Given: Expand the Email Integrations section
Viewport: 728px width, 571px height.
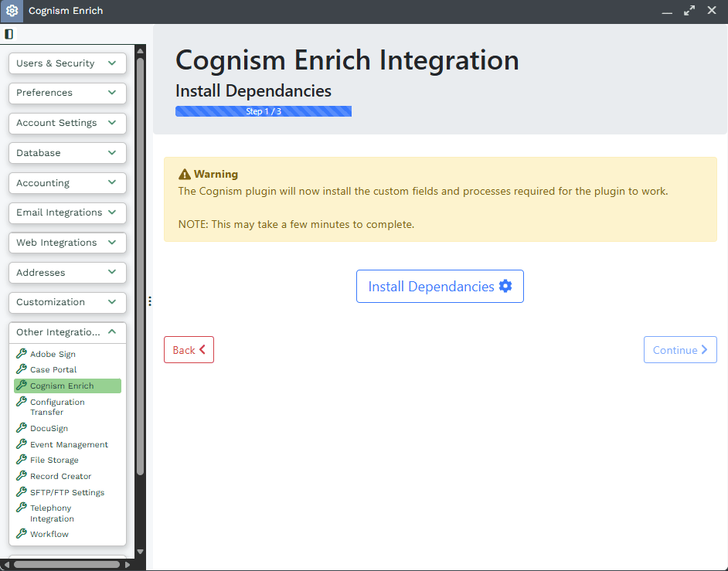Looking at the screenshot, I should point(67,212).
